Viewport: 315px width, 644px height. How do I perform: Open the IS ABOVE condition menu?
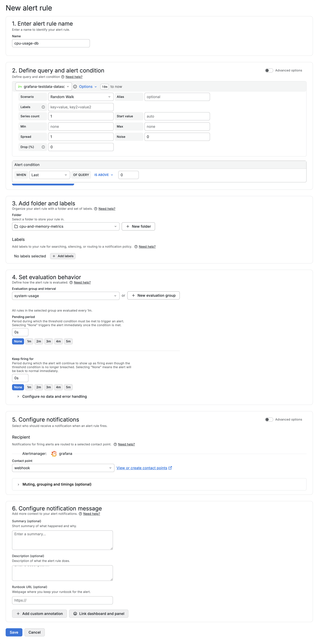[x=103, y=175]
